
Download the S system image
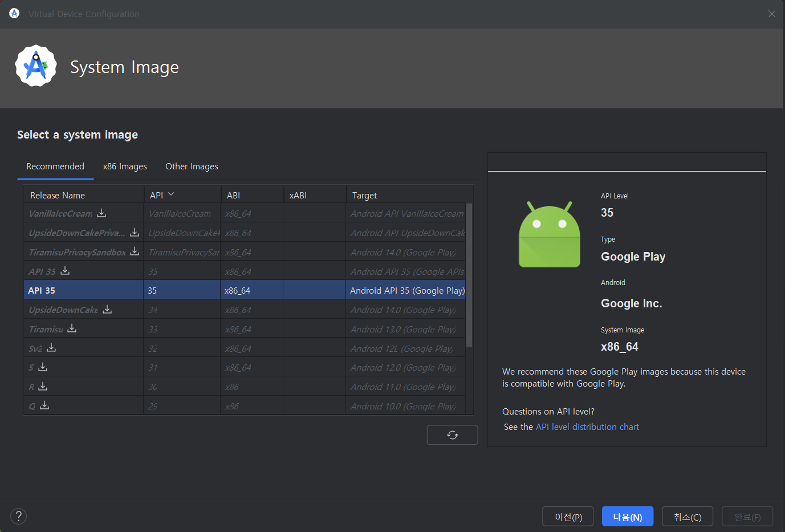(x=43, y=367)
